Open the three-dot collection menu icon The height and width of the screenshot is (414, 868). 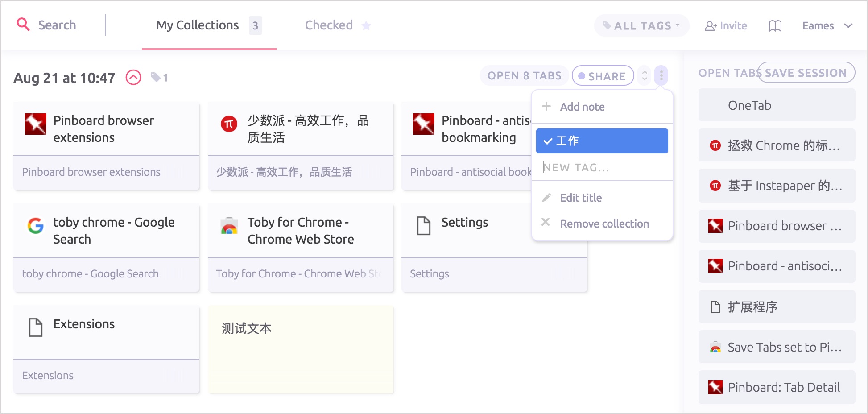pyautogui.click(x=661, y=76)
